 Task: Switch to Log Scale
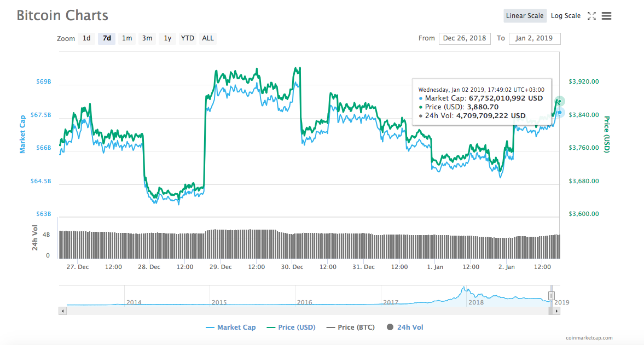coord(566,16)
